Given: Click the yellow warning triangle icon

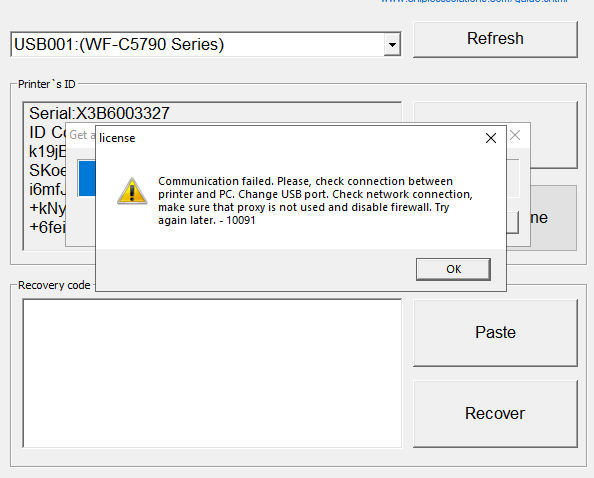Looking at the screenshot, I should coord(132,192).
